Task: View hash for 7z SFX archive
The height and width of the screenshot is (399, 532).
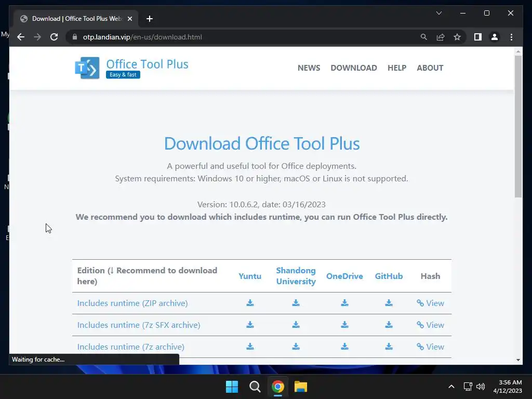Action: pos(430,325)
